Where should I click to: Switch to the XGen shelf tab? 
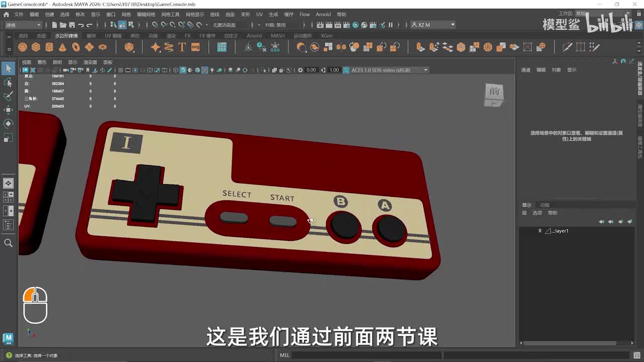point(327,36)
